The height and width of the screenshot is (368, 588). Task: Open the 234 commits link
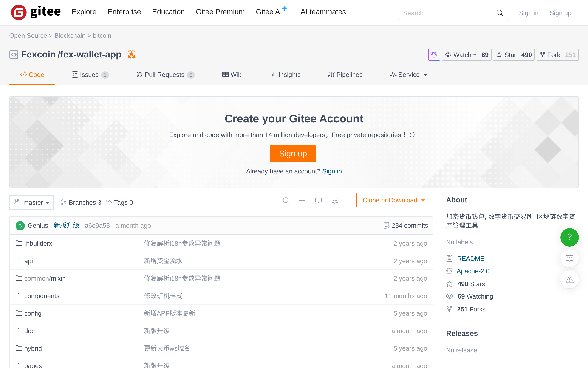(x=406, y=226)
